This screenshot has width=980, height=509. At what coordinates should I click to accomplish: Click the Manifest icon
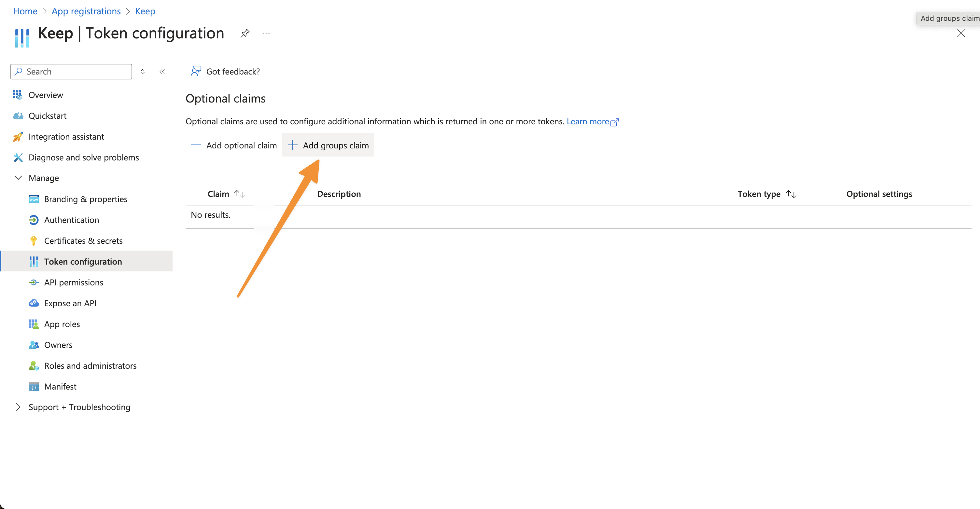(x=34, y=387)
